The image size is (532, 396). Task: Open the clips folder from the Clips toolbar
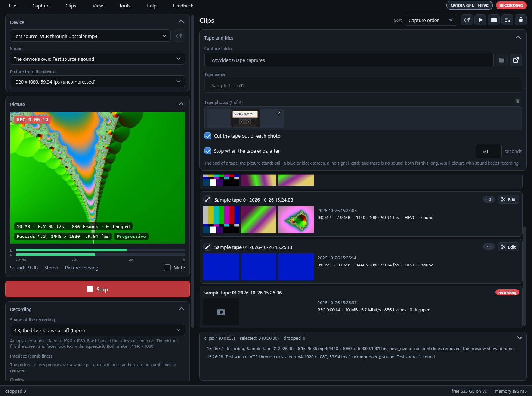(494, 20)
